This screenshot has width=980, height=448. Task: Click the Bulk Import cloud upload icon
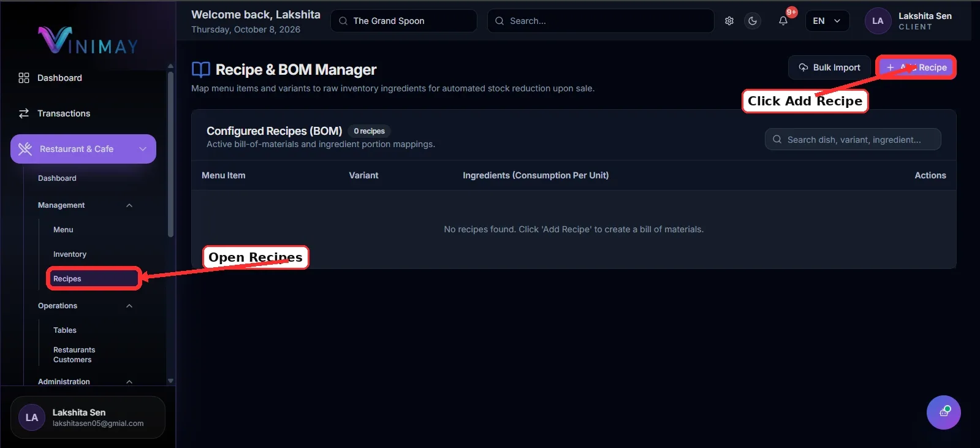803,67
